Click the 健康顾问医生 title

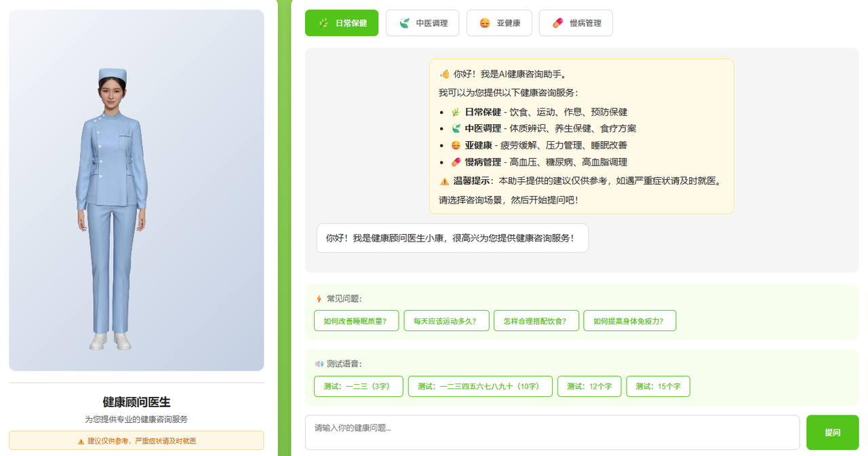136,402
